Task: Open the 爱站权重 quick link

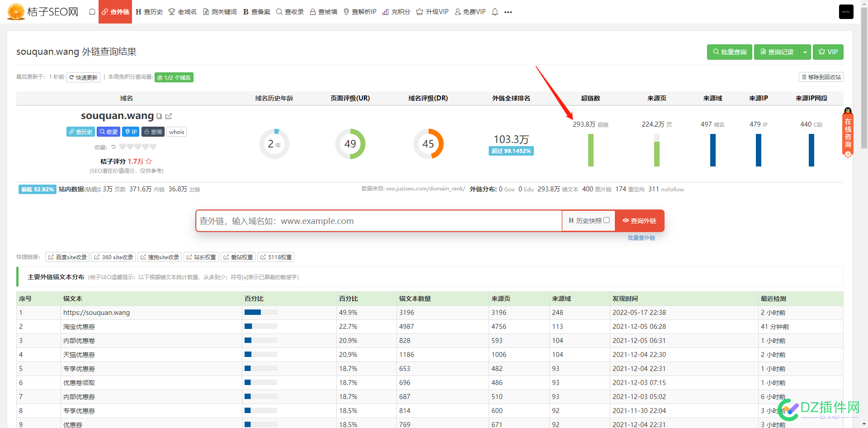Action: coord(238,257)
